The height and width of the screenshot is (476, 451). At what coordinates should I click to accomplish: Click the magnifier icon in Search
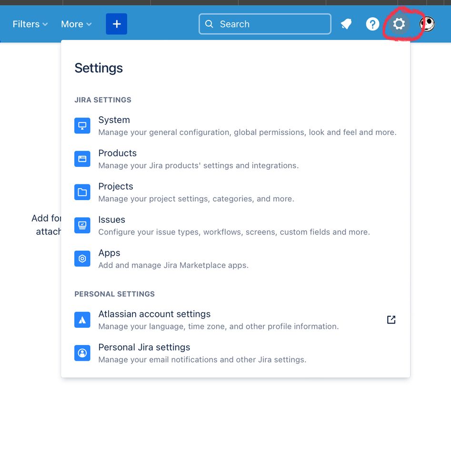pyautogui.click(x=209, y=24)
